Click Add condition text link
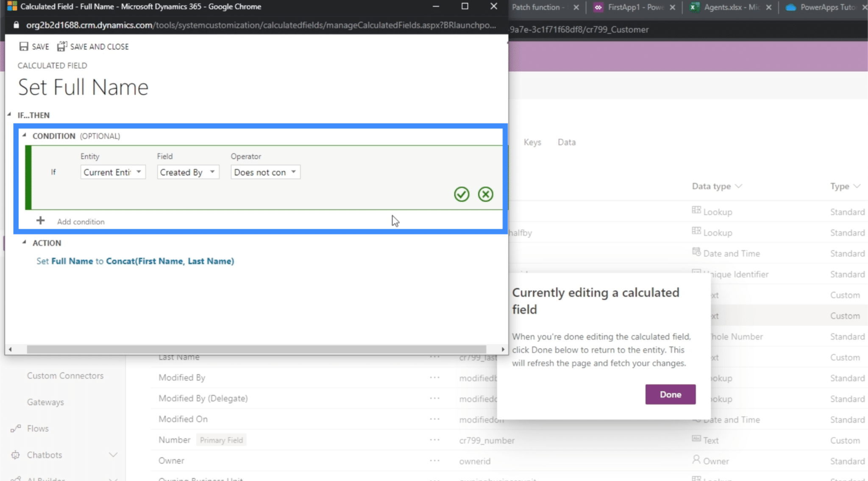This screenshot has width=868, height=481. [81, 222]
